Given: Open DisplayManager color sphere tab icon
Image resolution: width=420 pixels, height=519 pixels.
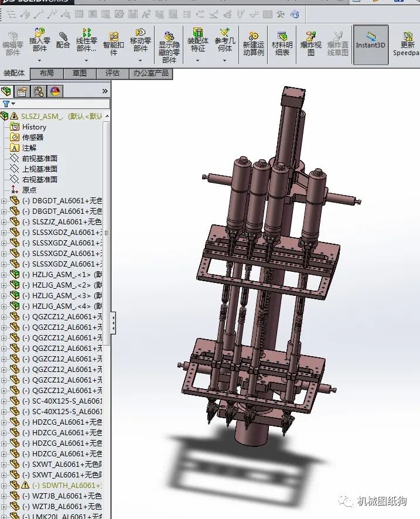Looking at the screenshot, I should 55,91.
